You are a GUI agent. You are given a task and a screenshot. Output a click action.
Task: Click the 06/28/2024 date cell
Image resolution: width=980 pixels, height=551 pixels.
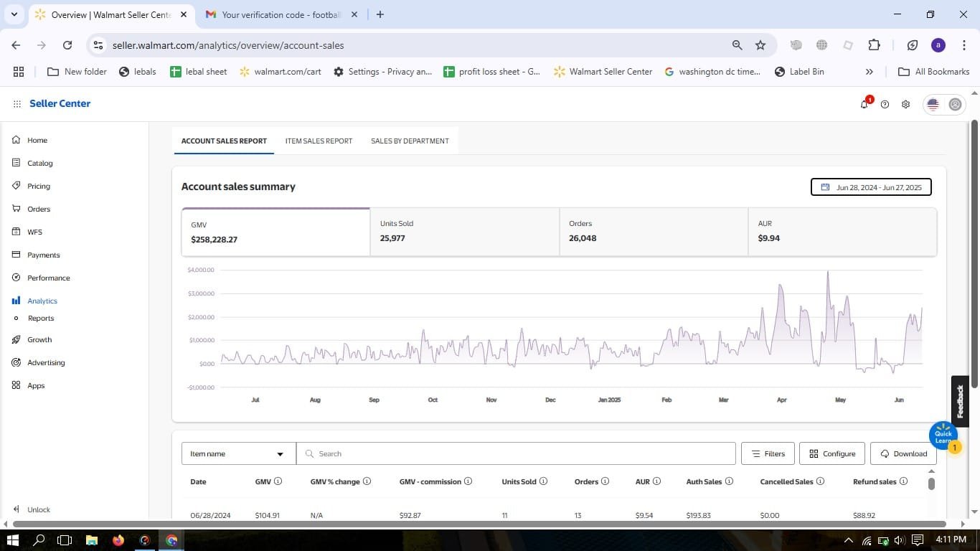tap(210, 515)
